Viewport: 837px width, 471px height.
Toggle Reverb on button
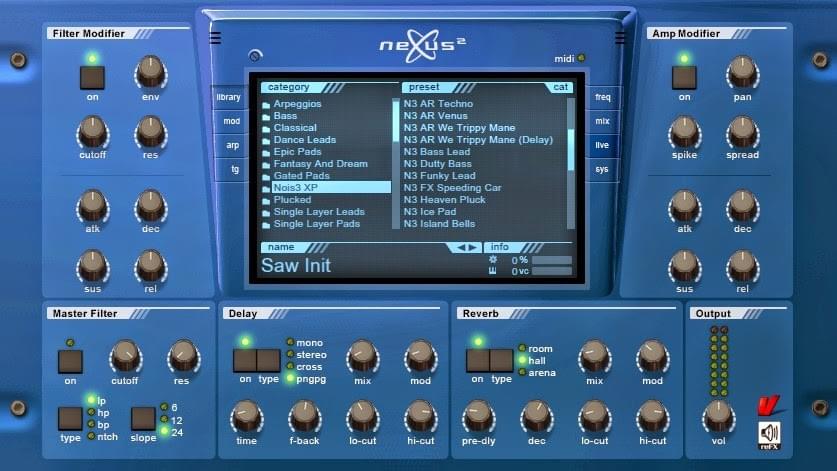tap(478, 360)
